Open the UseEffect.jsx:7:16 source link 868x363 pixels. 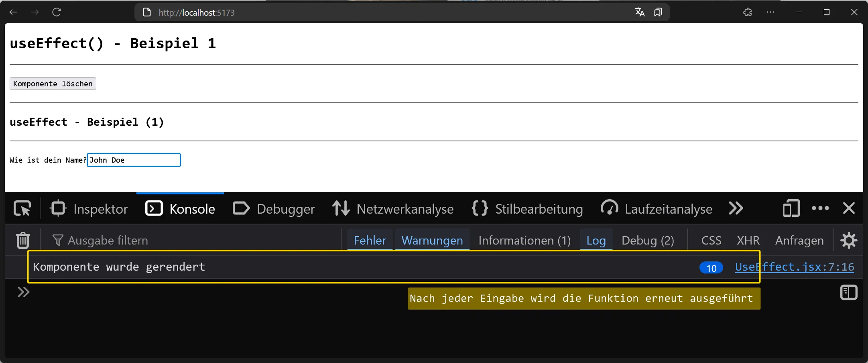795,267
